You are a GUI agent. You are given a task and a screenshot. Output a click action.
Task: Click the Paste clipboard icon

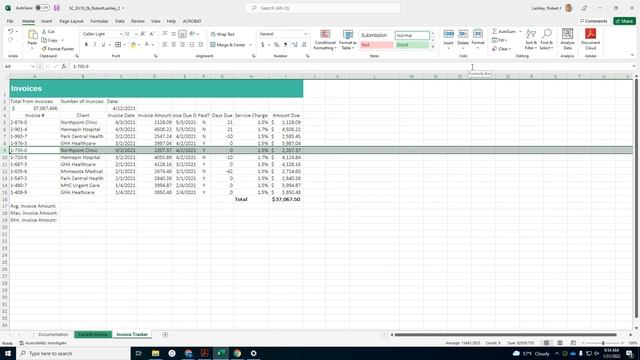pyautogui.click(x=32, y=35)
